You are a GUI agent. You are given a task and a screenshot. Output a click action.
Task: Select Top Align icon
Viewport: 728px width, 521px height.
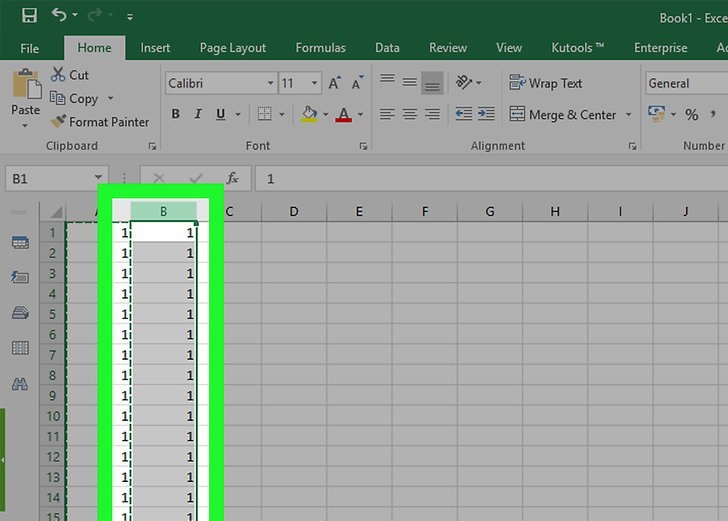click(387, 79)
